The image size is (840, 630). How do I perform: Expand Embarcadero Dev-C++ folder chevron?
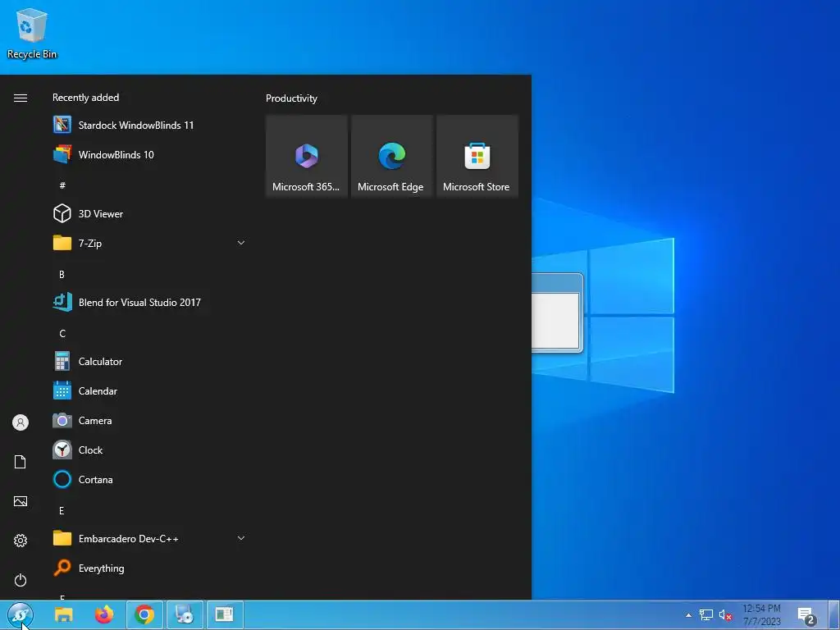click(x=241, y=538)
